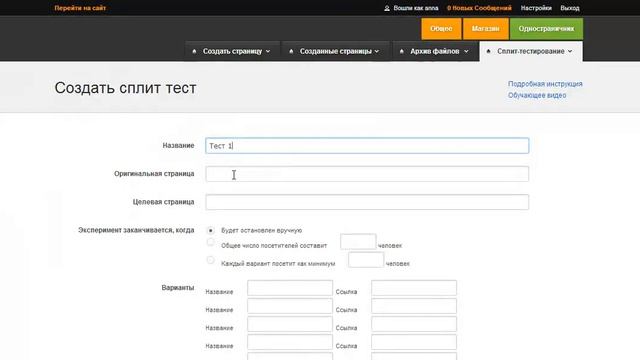Screen dimensions: 640x360
Task: Open "Настройки" in the top bar
Action: [536, 8]
